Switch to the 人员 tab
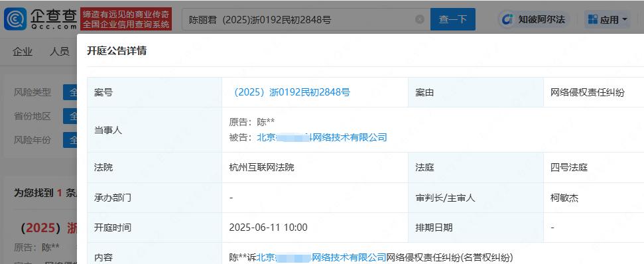The height and width of the screenshot is (264, 644). 59,52
